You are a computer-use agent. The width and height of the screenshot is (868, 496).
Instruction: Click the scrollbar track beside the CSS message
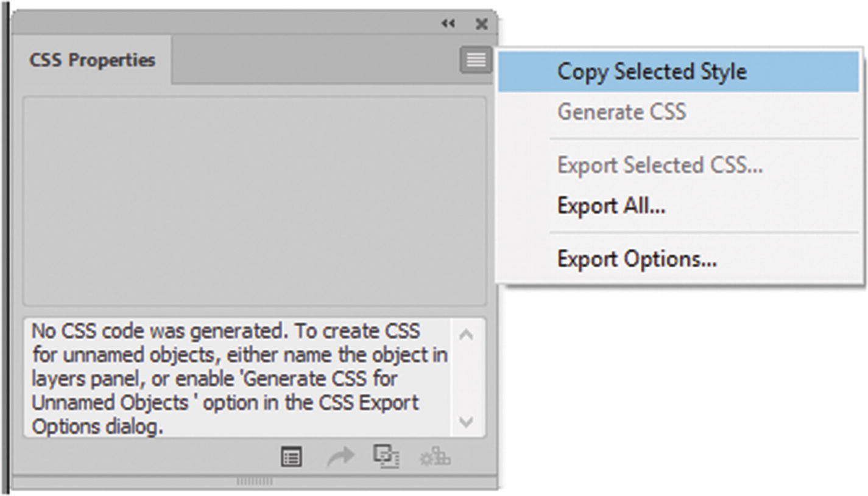[x=466, y=377]
